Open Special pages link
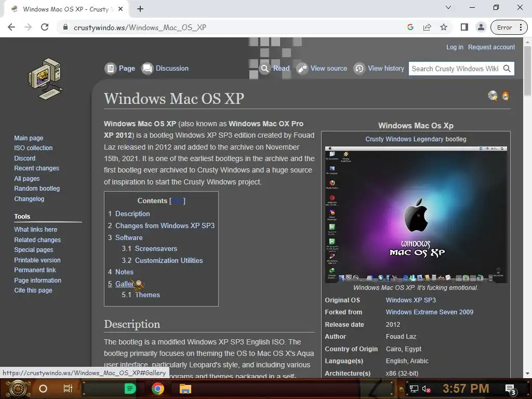The image size is (532, 399). click(x=34, y=250)
